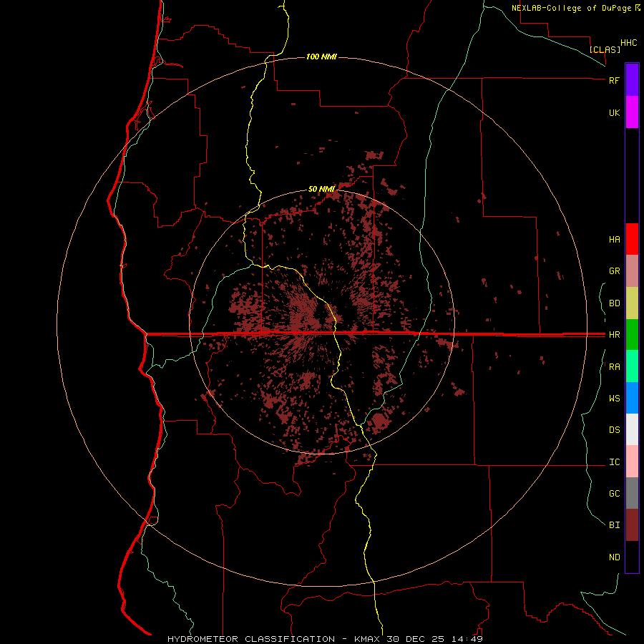This screenshot has width=644, height=644.
Task: Pick the green HR legend color swatch
Action: 632,335
